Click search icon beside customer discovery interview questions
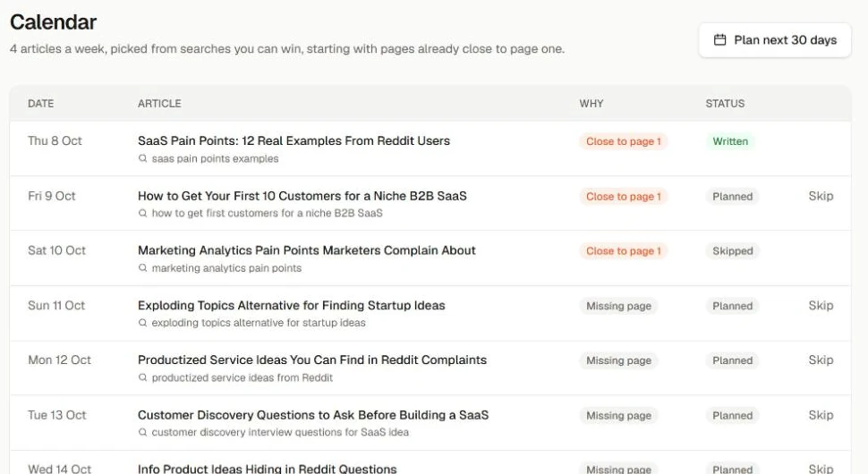Viewport: 868px width, 474px height. click(142, 432)
